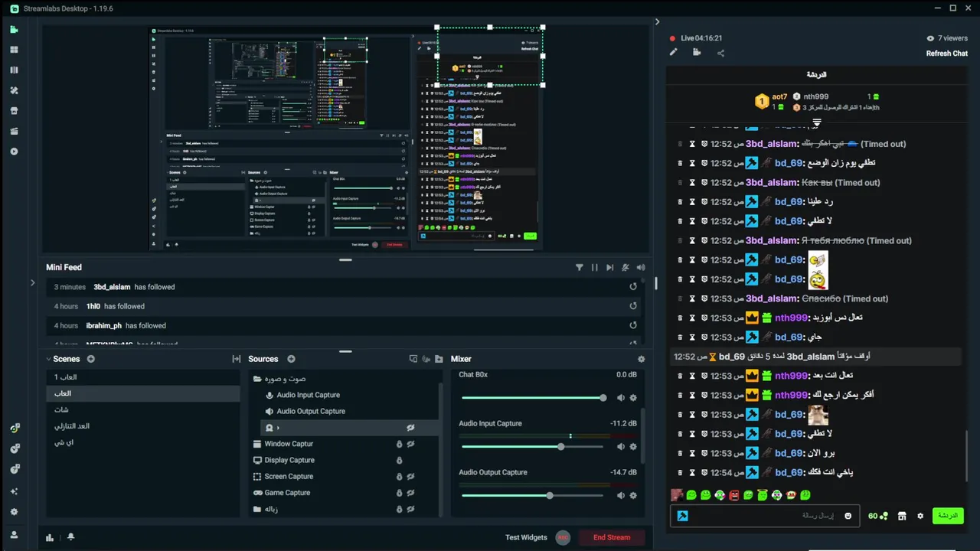
Task: Open scene transitions icon beside Sources header
Action: click(237, 359)
